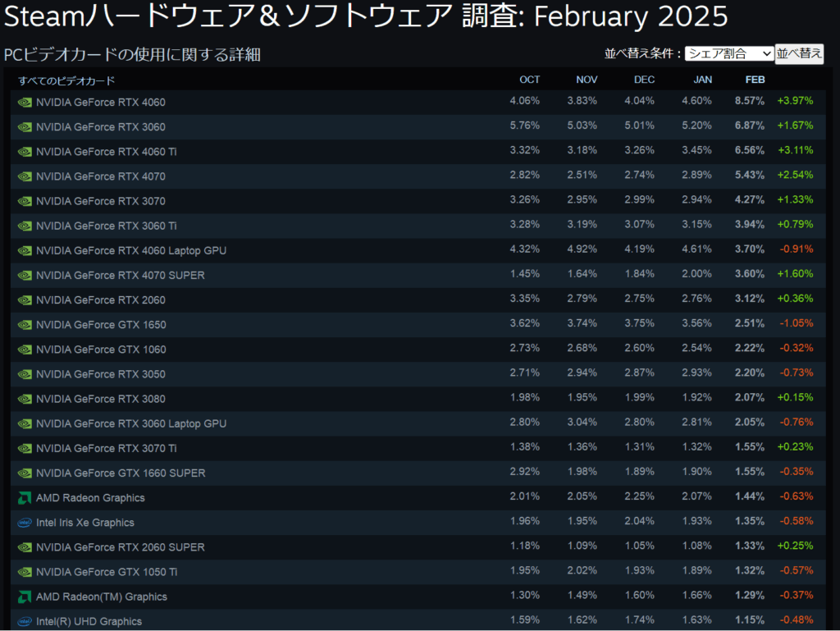
Task: Click AMD icon next to Radeon(TM) Graphics
Action: tap(25, 597)
